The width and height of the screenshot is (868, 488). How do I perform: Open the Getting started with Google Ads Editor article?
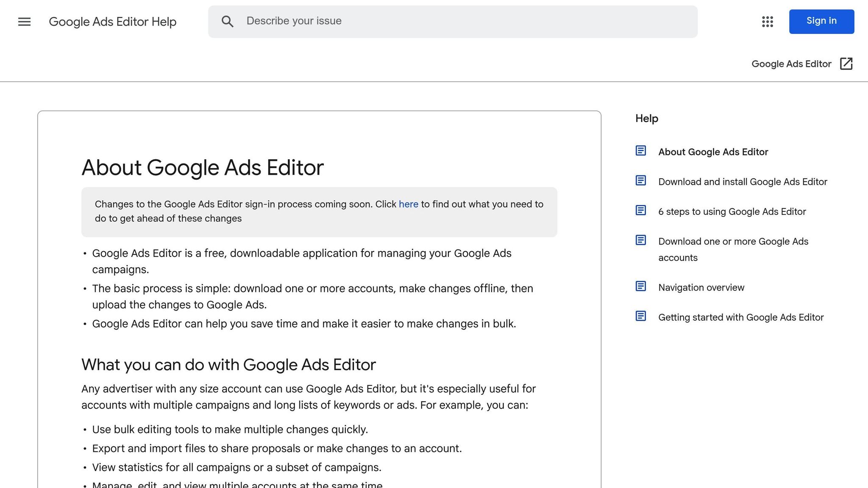pyautogui.click(x=740, y=317)
